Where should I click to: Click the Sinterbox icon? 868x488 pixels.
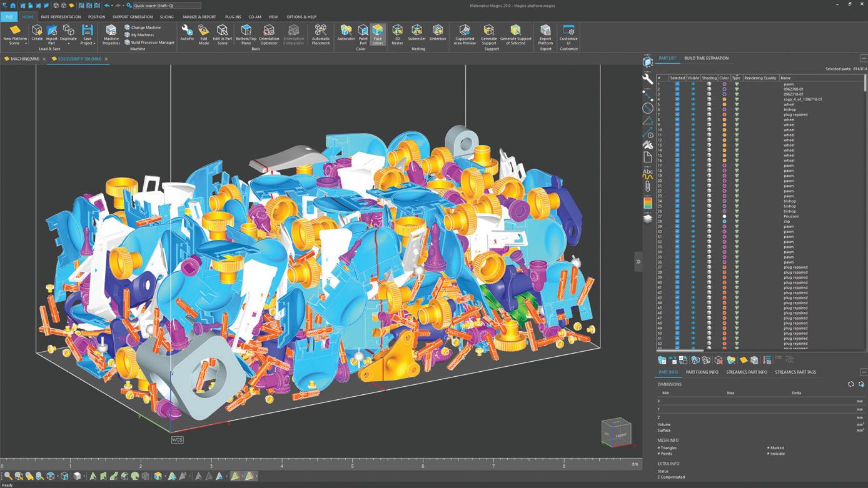pyautogui.click(x=438, y=32)
